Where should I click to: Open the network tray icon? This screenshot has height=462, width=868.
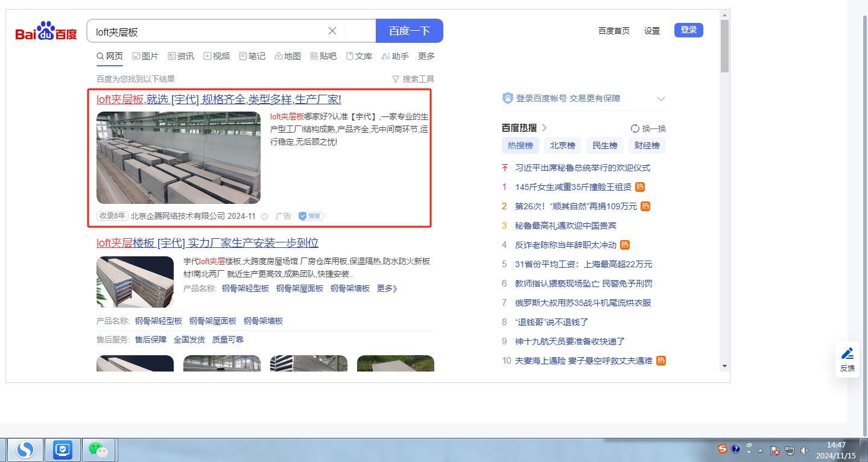pyautogui.click(x=790, y=450)
